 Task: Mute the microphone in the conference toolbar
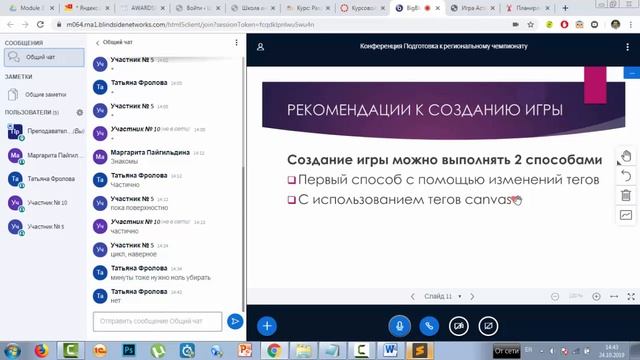point(399,326)
